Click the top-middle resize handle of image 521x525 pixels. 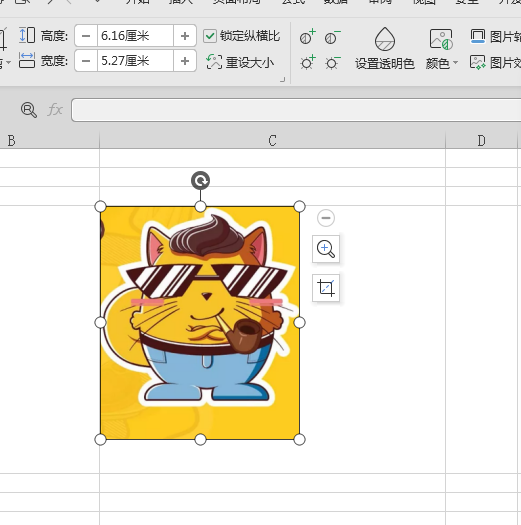(x=200, y=207)
